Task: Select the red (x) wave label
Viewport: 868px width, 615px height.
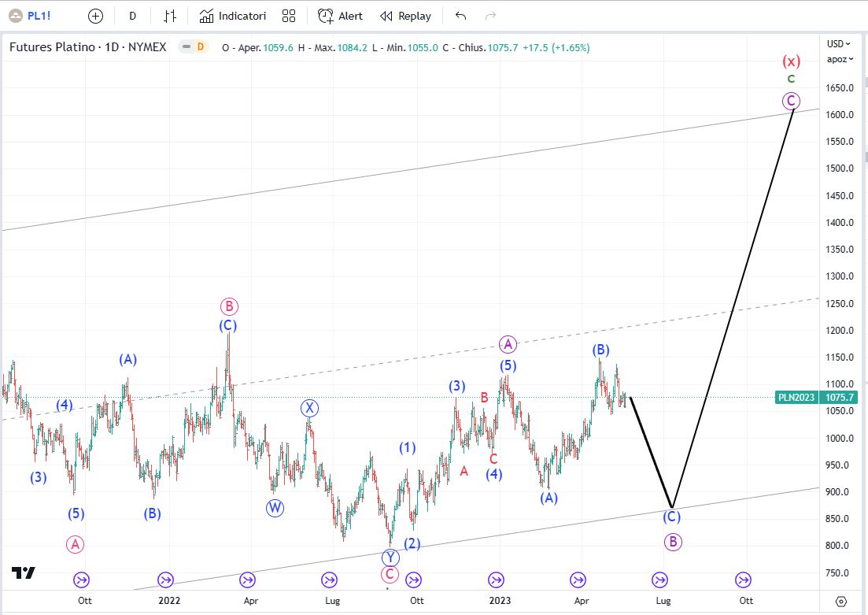Action: pyautogui.click(x=791, y=61)
